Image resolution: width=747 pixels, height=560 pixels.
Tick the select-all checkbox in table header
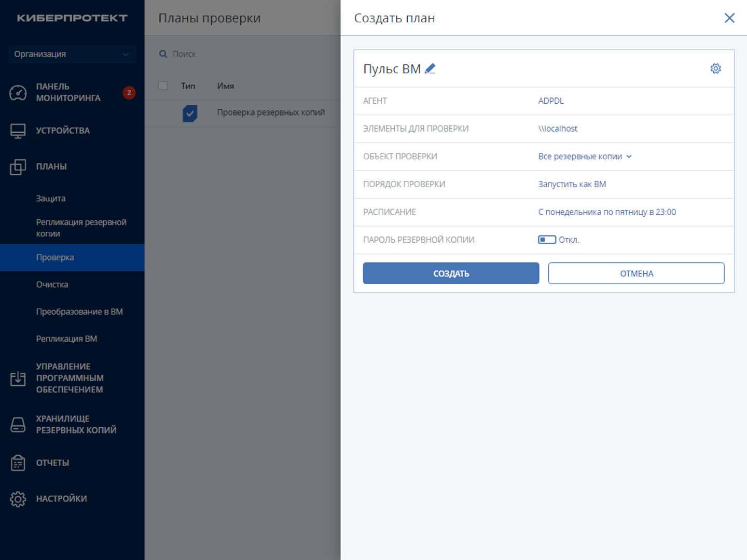(163, 86)
